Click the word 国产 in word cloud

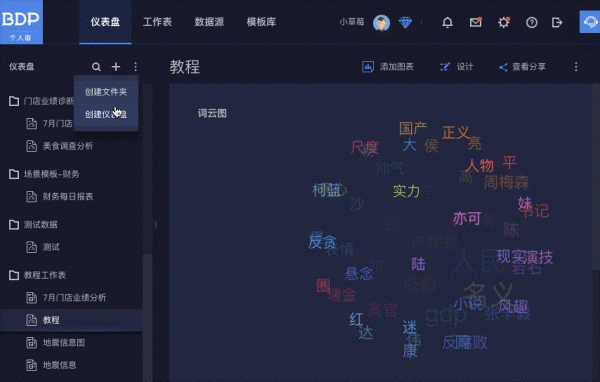pos(413,128)
